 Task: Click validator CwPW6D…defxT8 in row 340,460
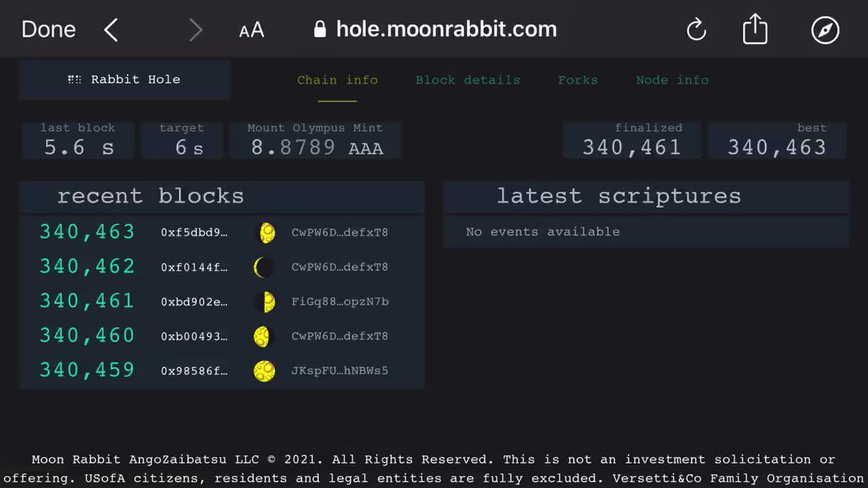pyautogui.click(x=340, y=336)
